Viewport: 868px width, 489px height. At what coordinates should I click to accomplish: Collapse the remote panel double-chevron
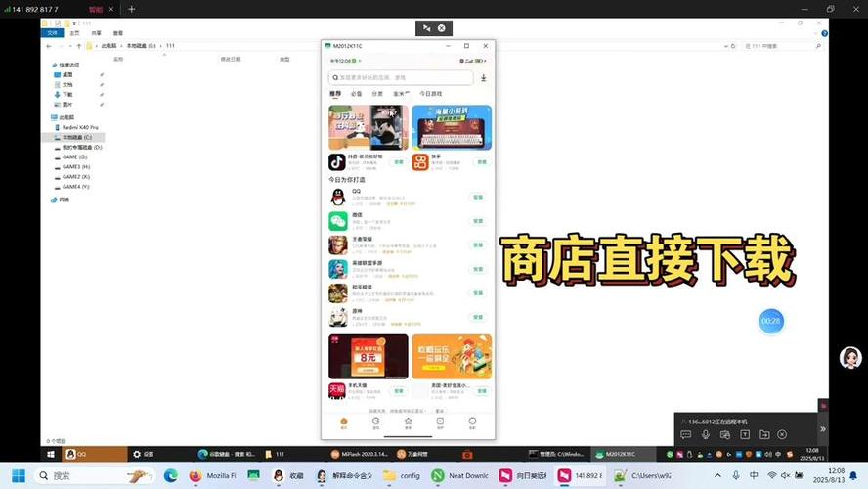click(x=823, y=429)
